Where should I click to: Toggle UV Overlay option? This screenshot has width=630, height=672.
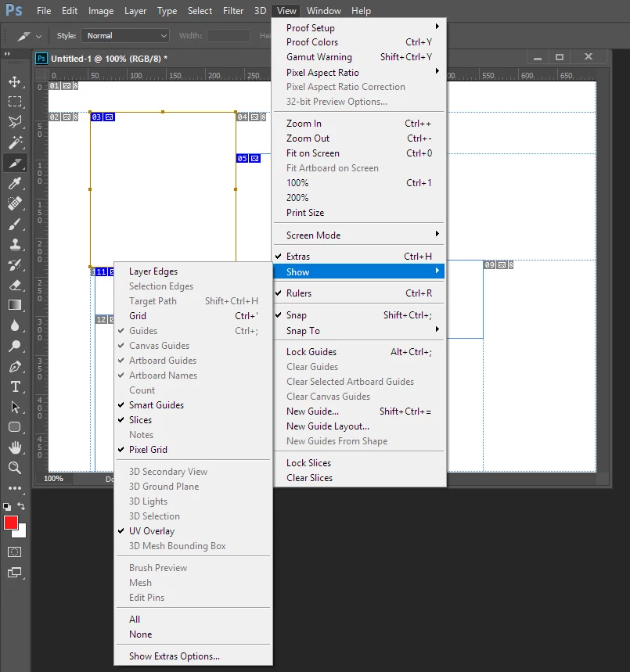[193, 531]
